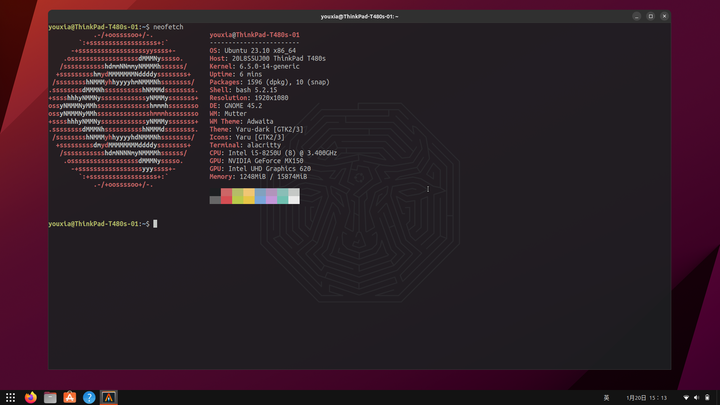Click the "WM Theme: Adwaita" line

242,121
